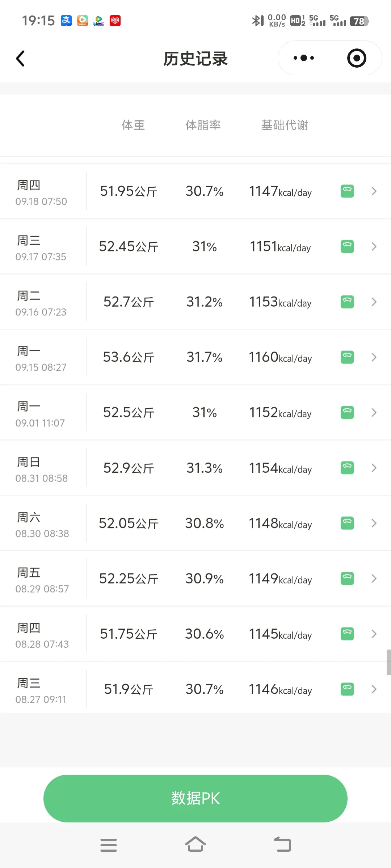Expand the 08.30 08:38 record chevron
The height and width of the screenshot is (868, 391).
pos(374,523)
